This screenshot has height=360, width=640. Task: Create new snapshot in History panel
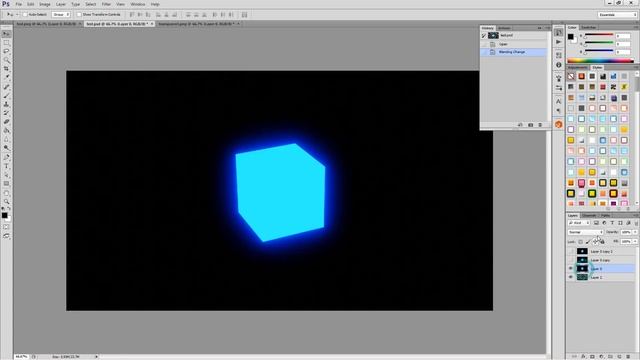530,125
